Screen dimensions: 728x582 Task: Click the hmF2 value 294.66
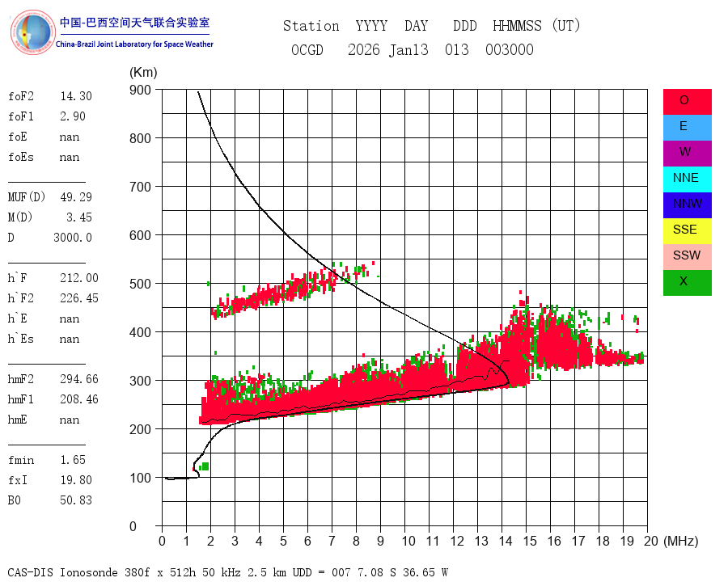point(79,379)
